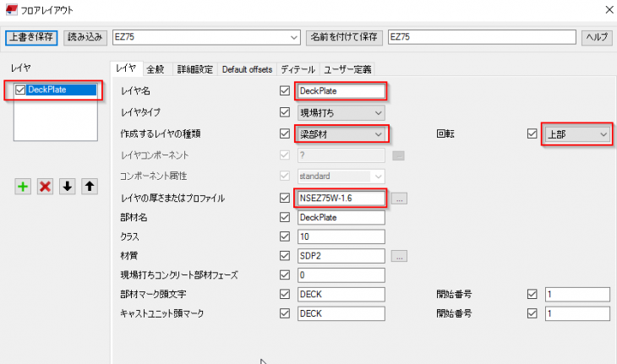Toggle the 回転 checkbox

click(532, 133)
